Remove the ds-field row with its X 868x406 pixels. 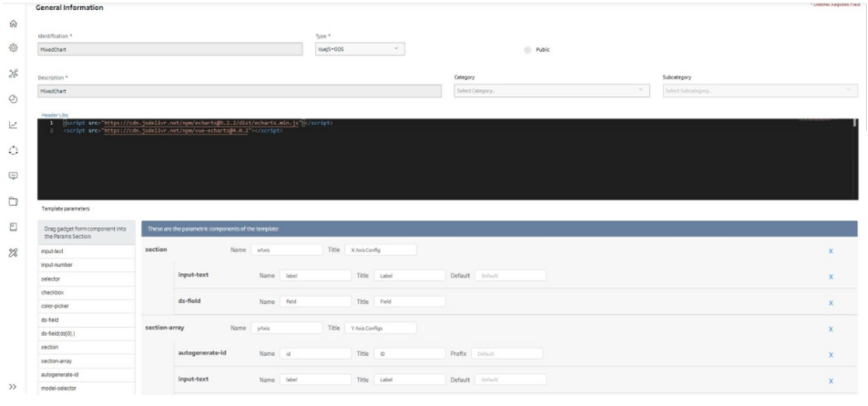click(831, 302)
